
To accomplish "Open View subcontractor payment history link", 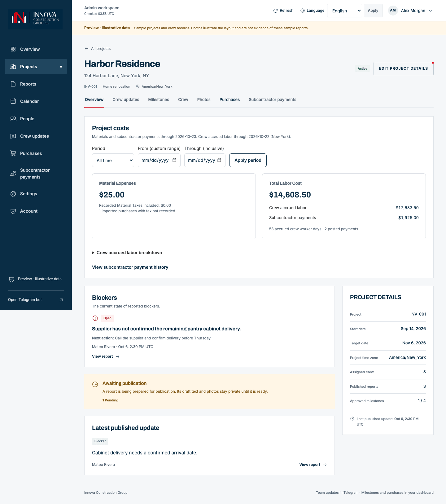I will [x=130, y=267].
